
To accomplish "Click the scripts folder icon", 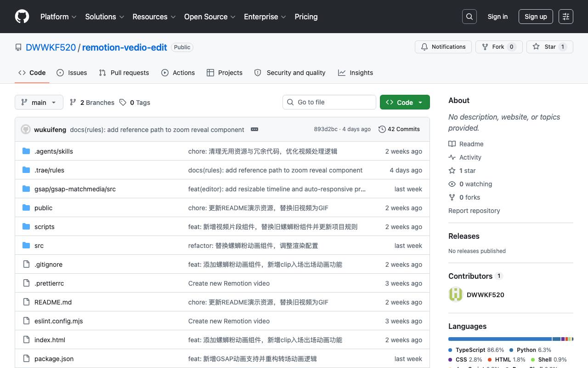I will coord(26,227).
